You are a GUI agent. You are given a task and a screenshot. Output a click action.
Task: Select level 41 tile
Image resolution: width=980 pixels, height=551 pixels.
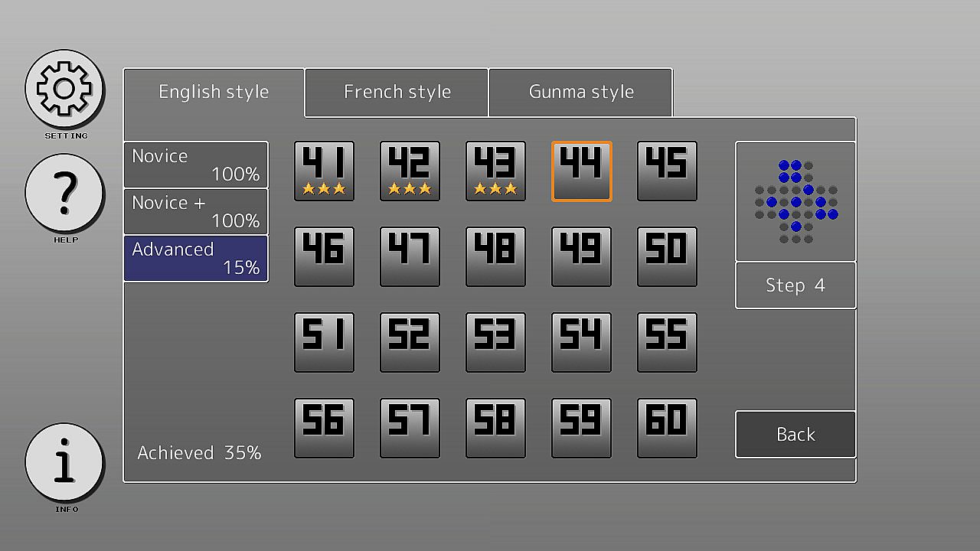(324, 171)
